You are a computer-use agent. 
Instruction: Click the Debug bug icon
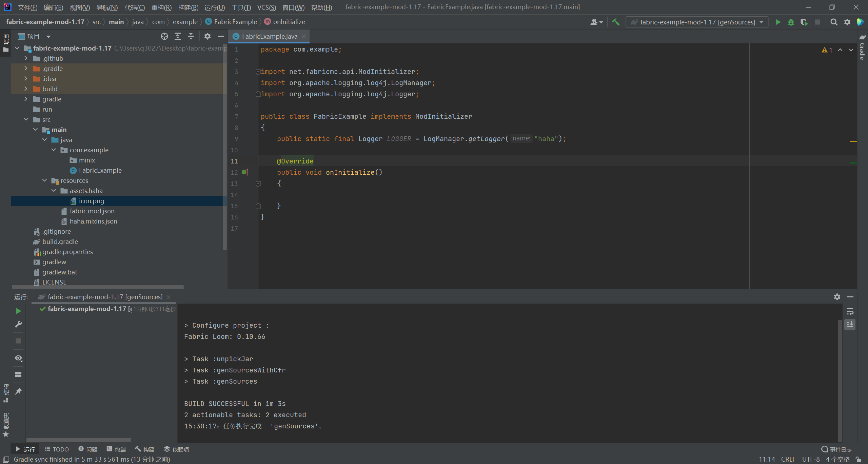coord(791,22)
